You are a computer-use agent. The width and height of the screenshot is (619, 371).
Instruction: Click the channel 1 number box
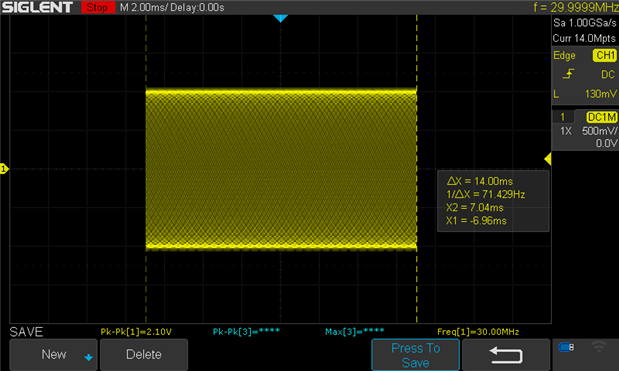click(563, 117)
